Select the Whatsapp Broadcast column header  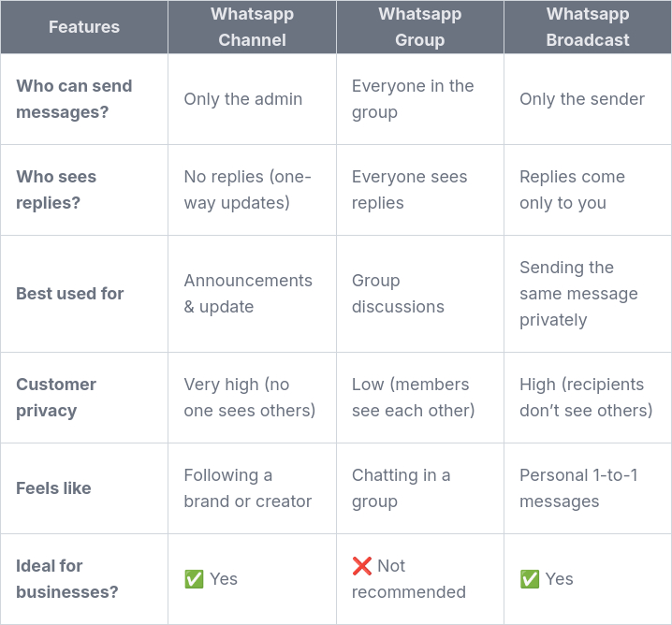coord(588,27)
